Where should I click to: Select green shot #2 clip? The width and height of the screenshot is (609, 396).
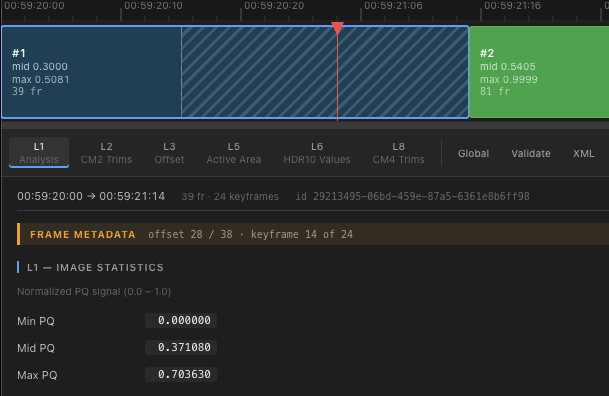pyautogui.click(x=539, y=72)
